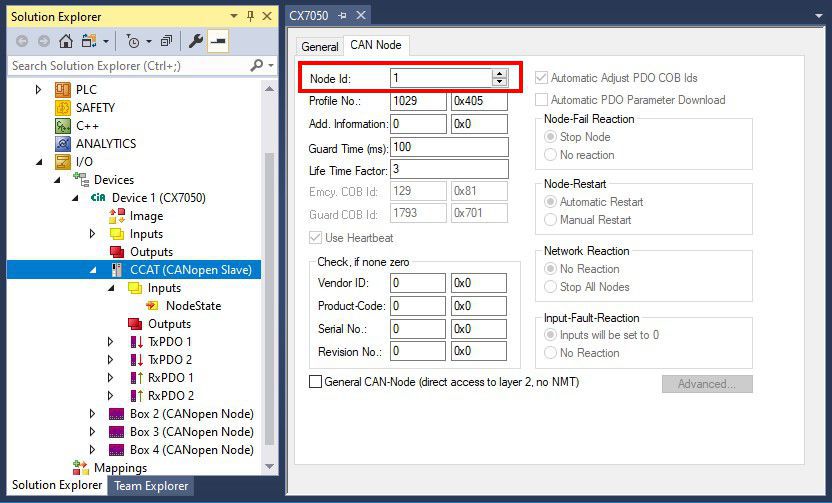Select the Solution Explorer bottom tab

[57, 485]
